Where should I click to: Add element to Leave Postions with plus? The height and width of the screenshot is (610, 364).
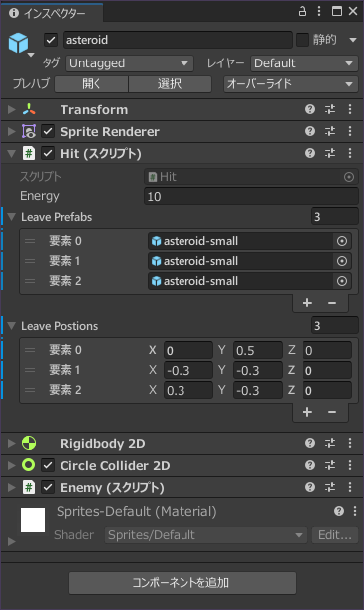point(307,412)
